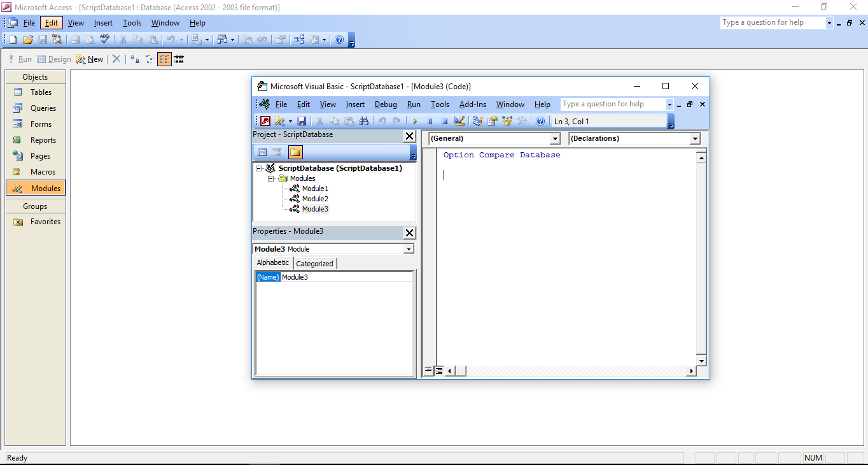Open Visual Basic Help icon
The image size is (868, 465).
(x=540, y=121)
